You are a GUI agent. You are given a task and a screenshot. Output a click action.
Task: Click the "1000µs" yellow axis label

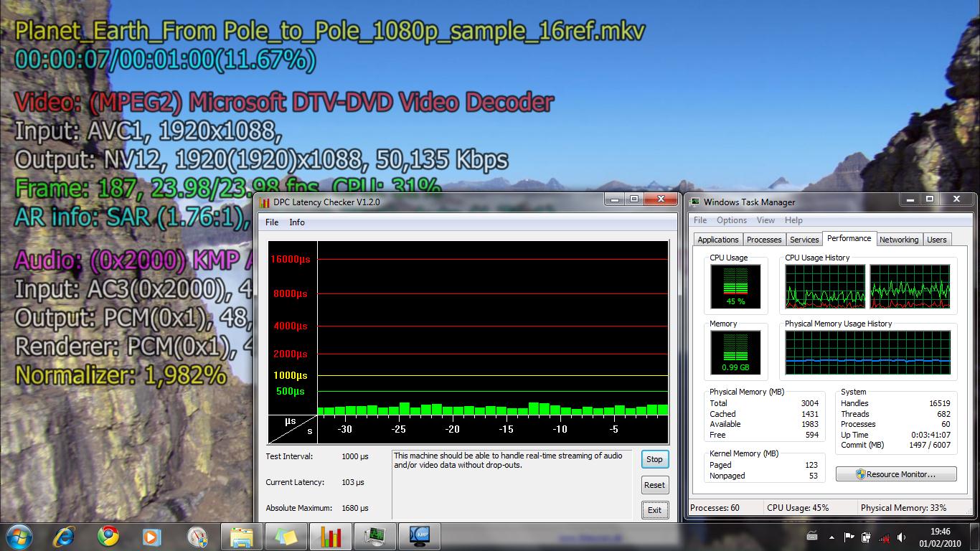pos(290,375)
